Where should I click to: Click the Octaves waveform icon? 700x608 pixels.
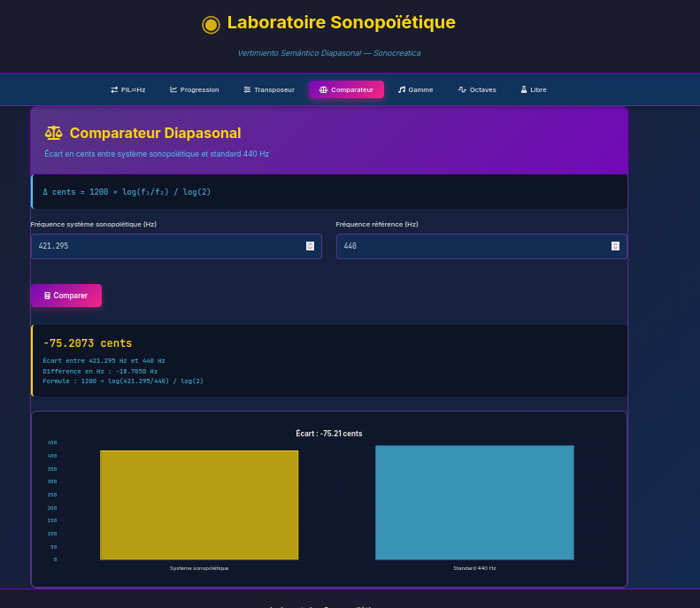click(462, 89)
